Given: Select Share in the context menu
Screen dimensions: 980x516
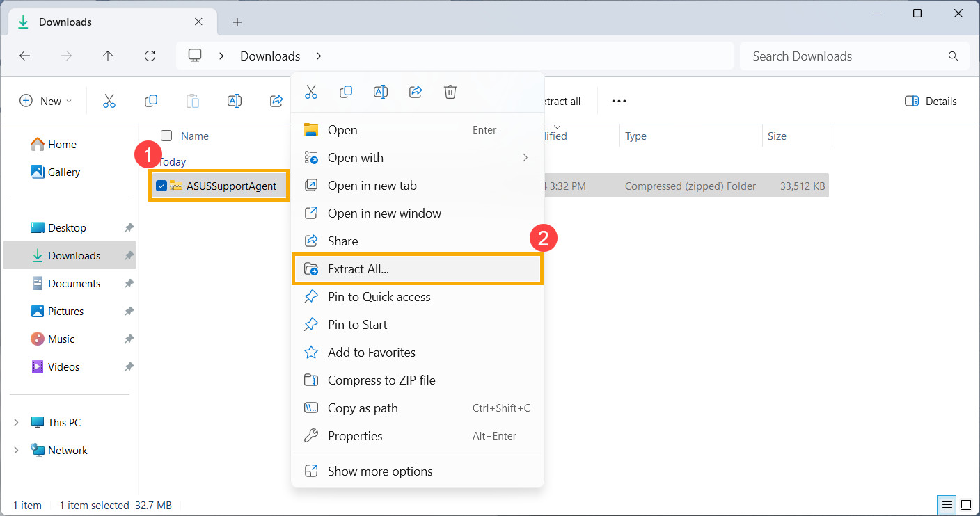Looking at the screenshot, I should point(418,241).
